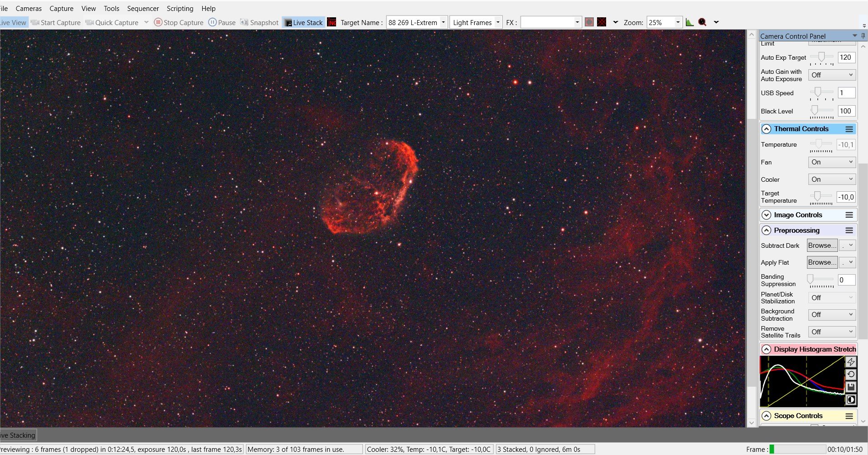This screenshot has height=455, width=868.
Task: Pause the current capture
Action: click(x=222, y=22)
